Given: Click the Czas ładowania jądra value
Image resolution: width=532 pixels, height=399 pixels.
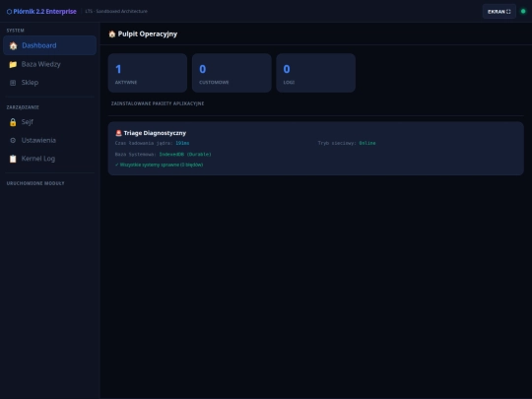Looking at the screenshot, I should 182,143.
